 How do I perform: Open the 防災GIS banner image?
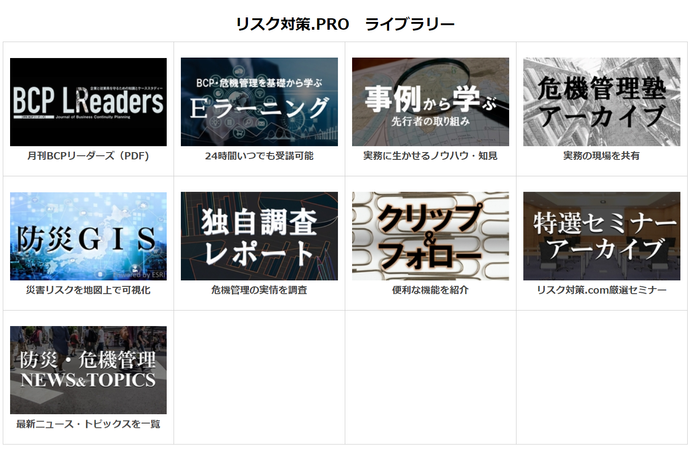(88, 236)
